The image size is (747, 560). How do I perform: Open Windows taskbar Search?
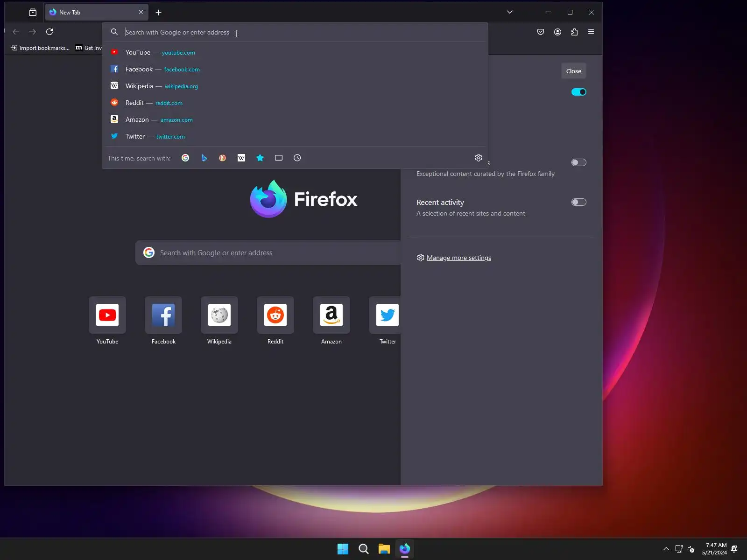tap(364, 549)
